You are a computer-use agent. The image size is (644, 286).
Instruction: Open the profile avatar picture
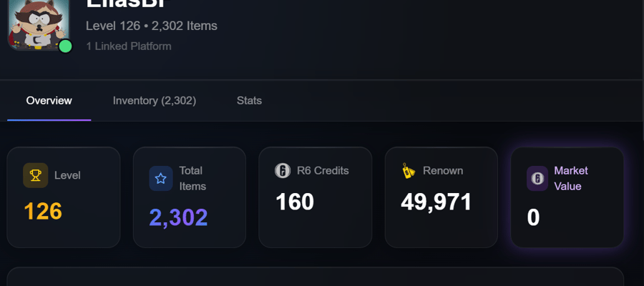coord(39,24)
